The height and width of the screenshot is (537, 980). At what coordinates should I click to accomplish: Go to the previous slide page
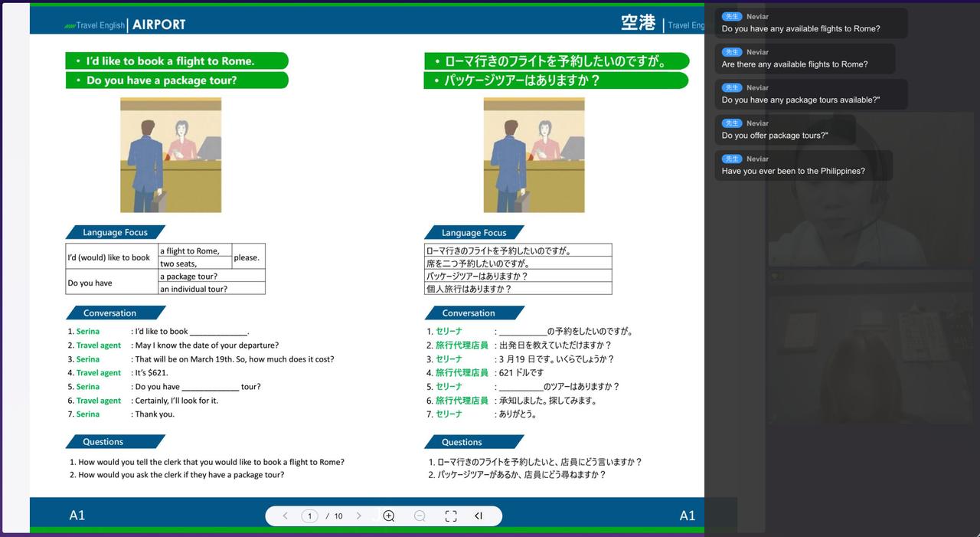[285, 516]
